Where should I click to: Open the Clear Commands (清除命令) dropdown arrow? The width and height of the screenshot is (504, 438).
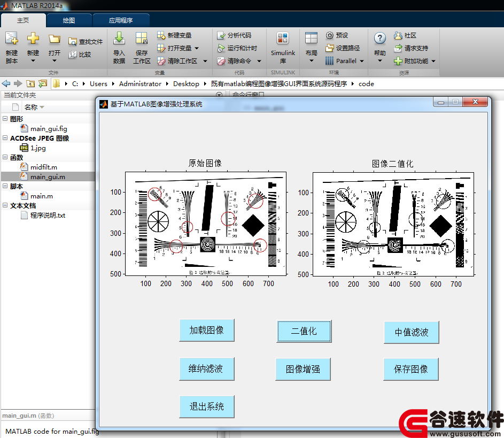[259, 61]
